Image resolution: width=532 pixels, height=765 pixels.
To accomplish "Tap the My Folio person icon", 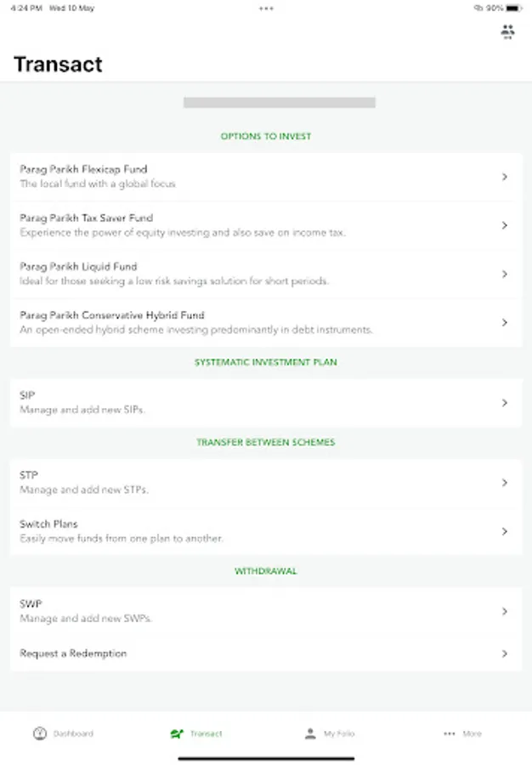I will pyautogui.click(x=310, y=734).
